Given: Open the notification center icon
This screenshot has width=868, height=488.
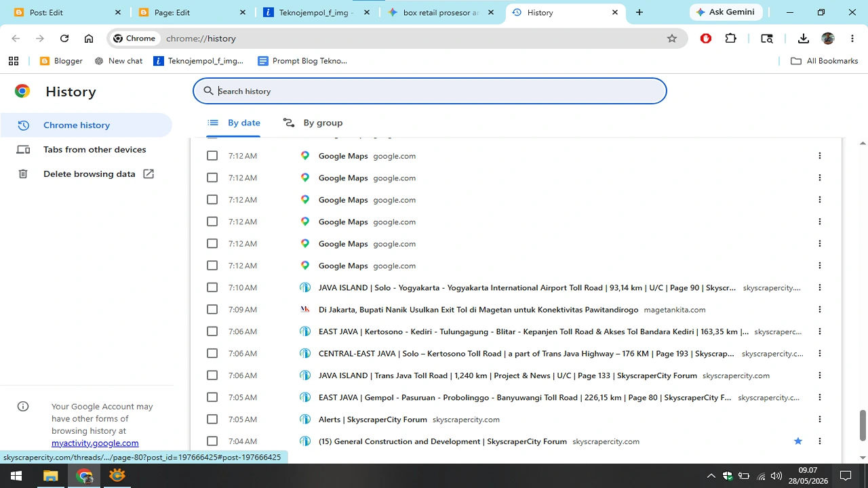Looking at the screenshot, I should coord(846,476).
